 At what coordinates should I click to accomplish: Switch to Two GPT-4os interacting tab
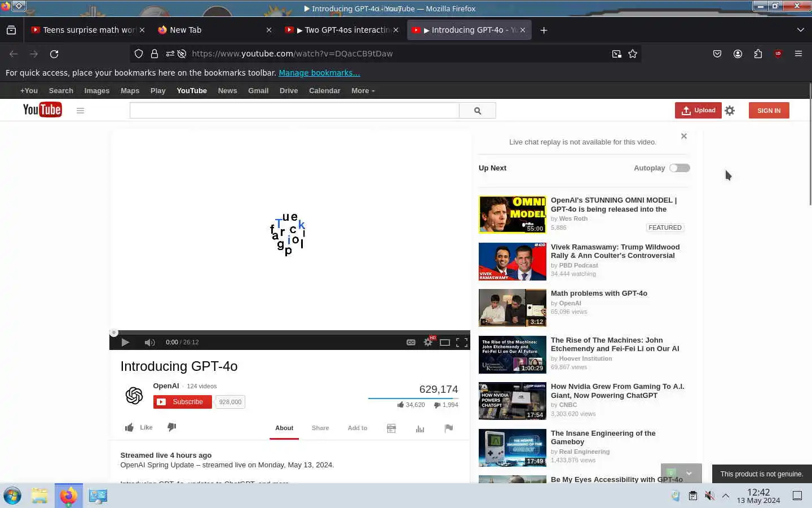pos(342,30)
